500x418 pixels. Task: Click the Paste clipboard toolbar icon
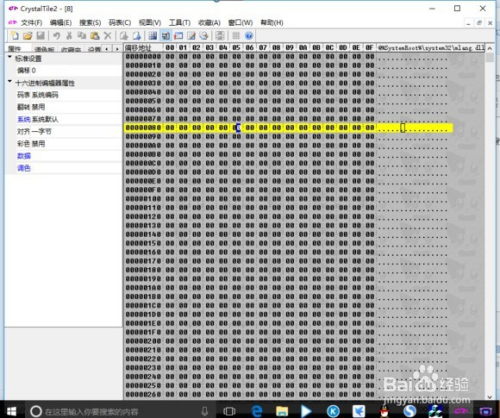(x=95, y=35)
